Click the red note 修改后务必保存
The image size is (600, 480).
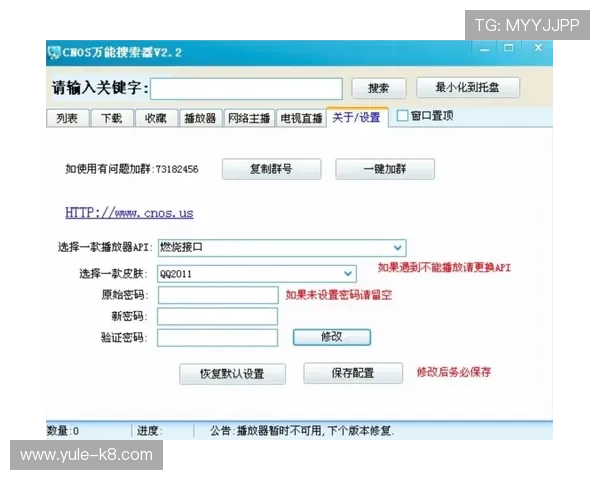[x=454, y=372]
